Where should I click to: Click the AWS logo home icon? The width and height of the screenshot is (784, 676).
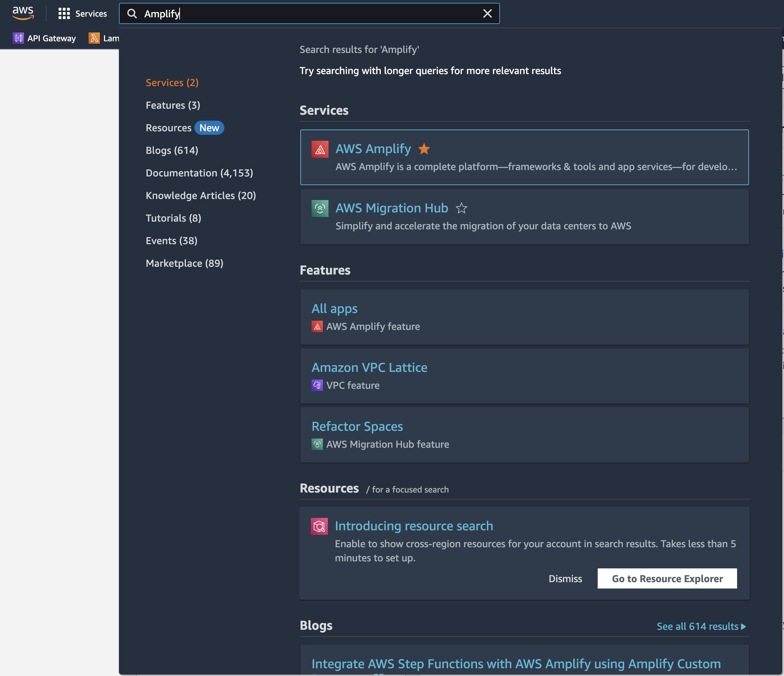(x=23, y=13)
